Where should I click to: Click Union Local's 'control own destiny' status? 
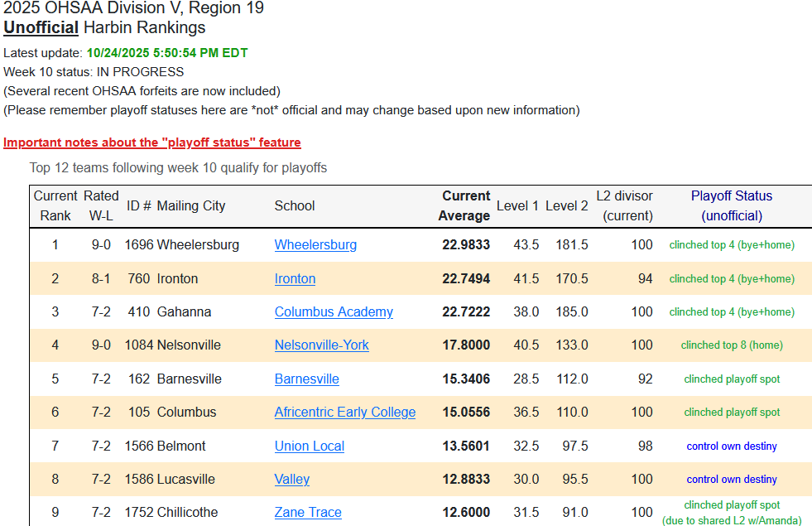[731, 446]
